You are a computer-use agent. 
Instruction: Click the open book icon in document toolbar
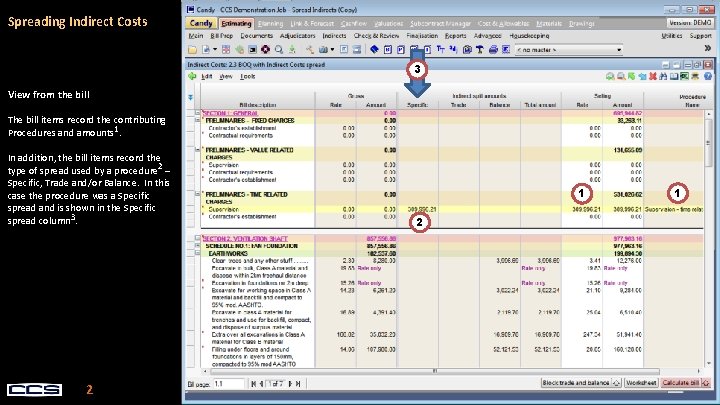pos(674,76)
